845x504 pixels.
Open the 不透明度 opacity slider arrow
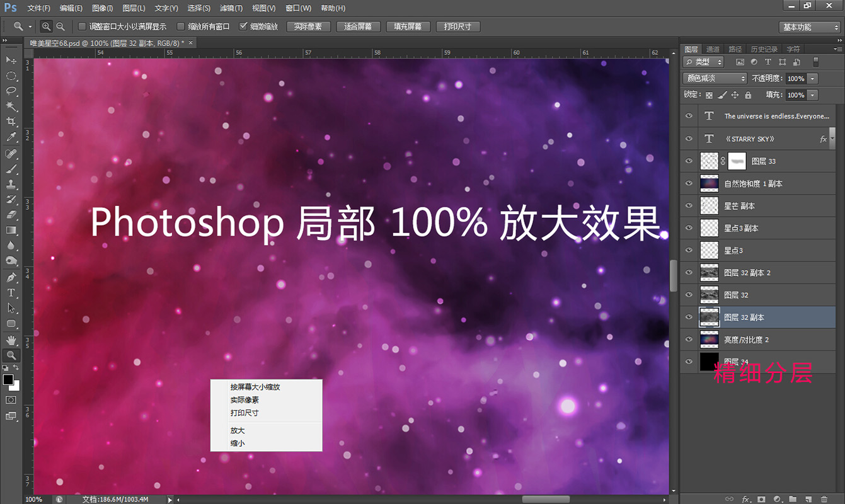(x=812, y=79)
